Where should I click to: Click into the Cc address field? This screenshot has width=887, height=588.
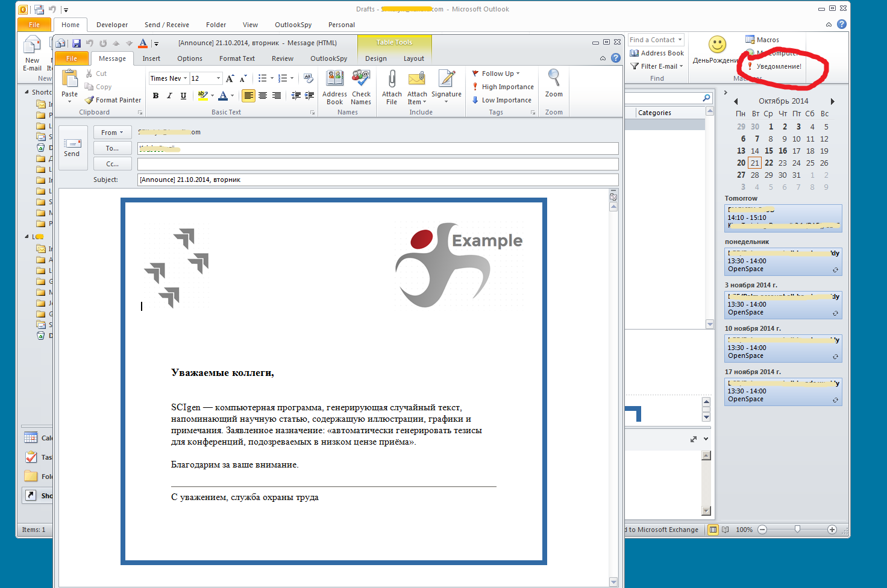[378, 164]
